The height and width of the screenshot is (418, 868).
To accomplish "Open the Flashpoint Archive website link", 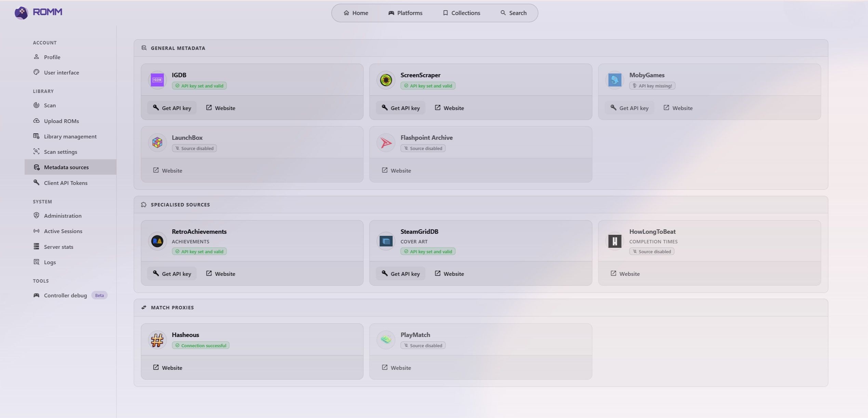I will [x=396, y=170].
